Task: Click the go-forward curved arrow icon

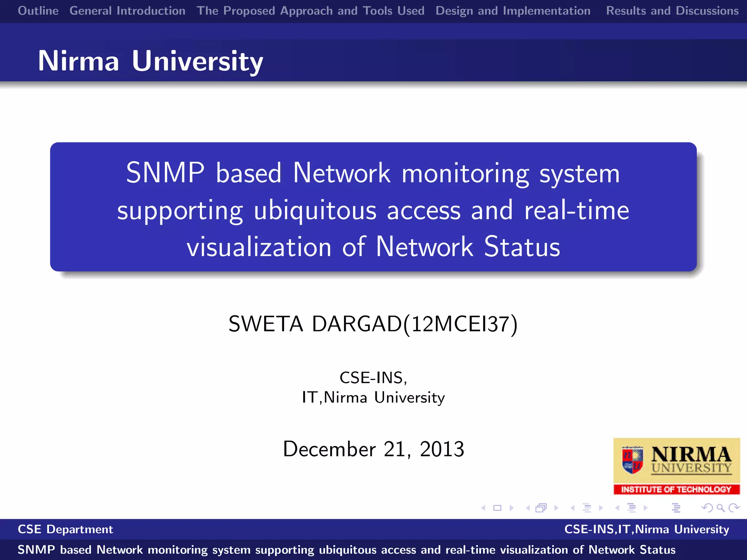Action: click(734, 508)
